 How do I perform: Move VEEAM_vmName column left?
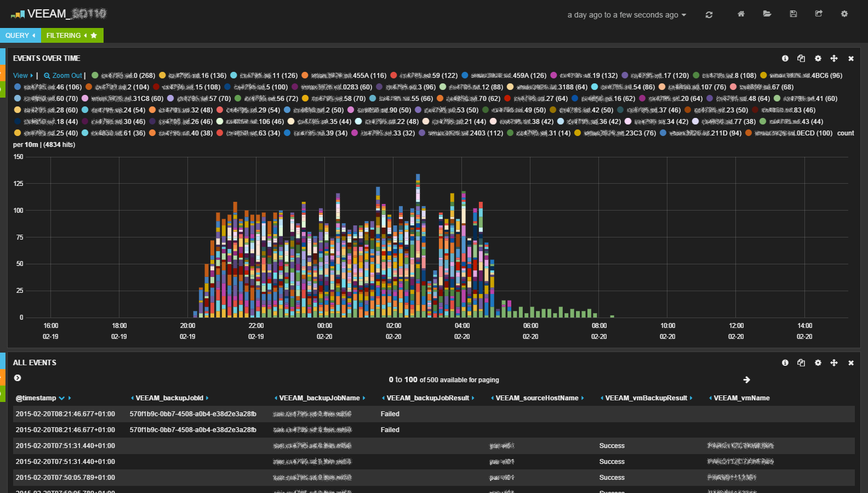710,398
